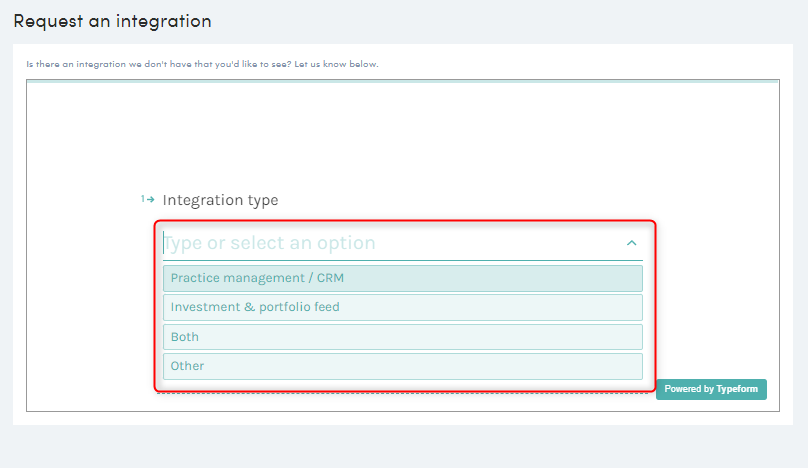Image resolution: width=808 pixels, height=468 pixels.
Task: Collapse the dropdown with the chevron arrow
Action: 631,243
